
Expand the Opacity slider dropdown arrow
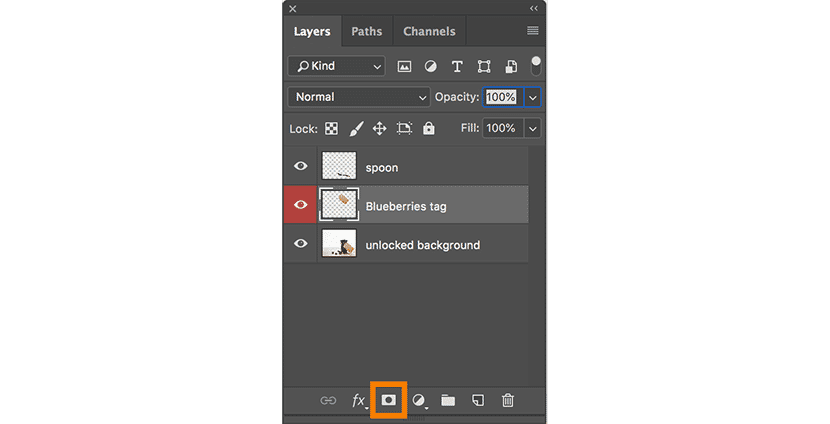(x=532, y=97)
